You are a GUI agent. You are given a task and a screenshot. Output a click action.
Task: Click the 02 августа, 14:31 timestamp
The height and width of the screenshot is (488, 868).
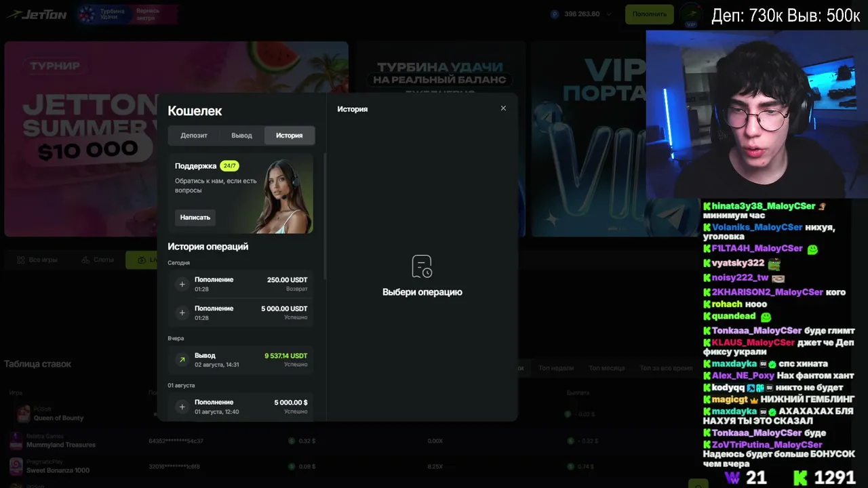click(217, 365)
